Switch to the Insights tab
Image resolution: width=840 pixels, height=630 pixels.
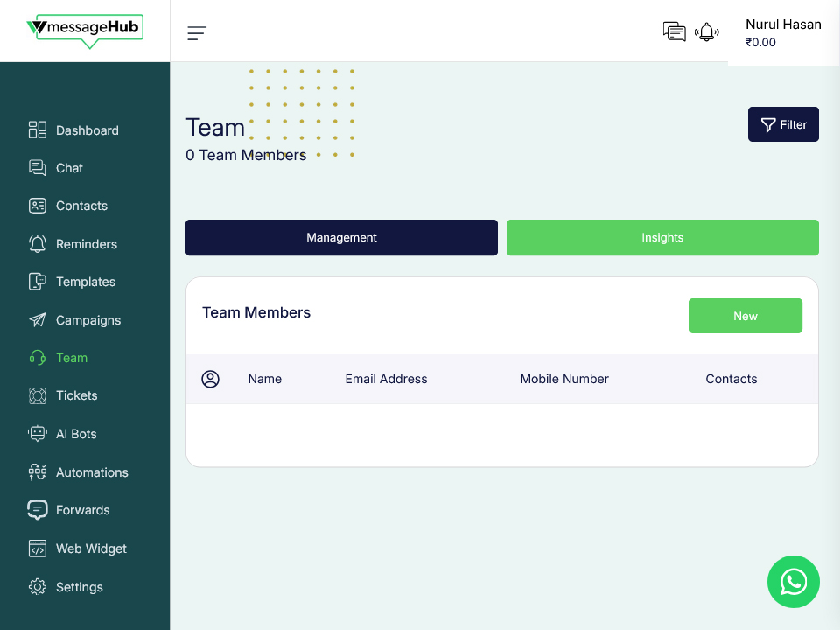click(662, 238)
